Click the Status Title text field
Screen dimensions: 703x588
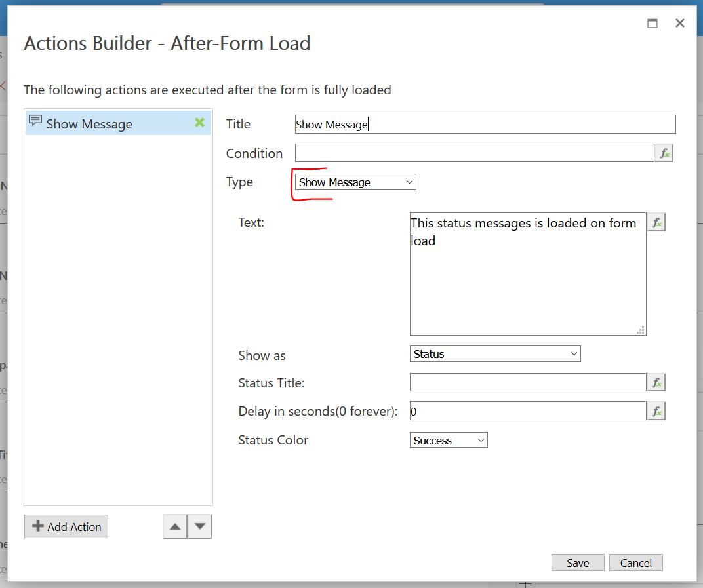[x=527, y=383]
